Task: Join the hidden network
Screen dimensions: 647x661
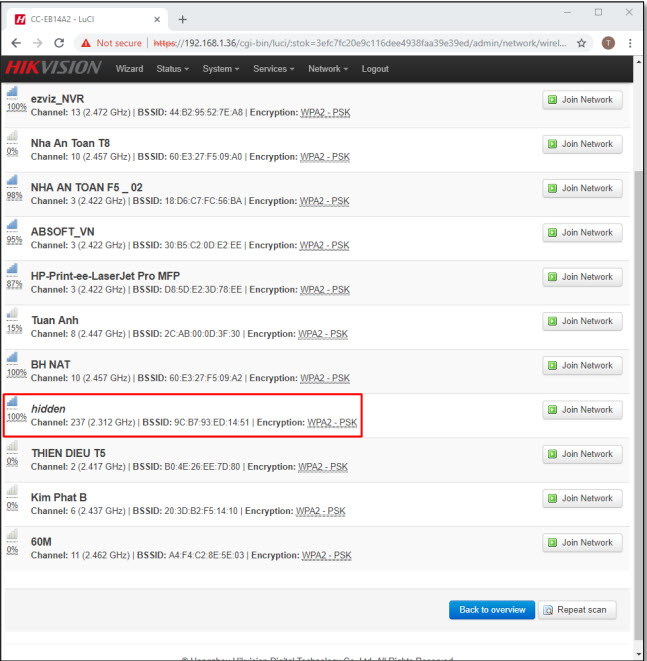Action: click(582, 410)
